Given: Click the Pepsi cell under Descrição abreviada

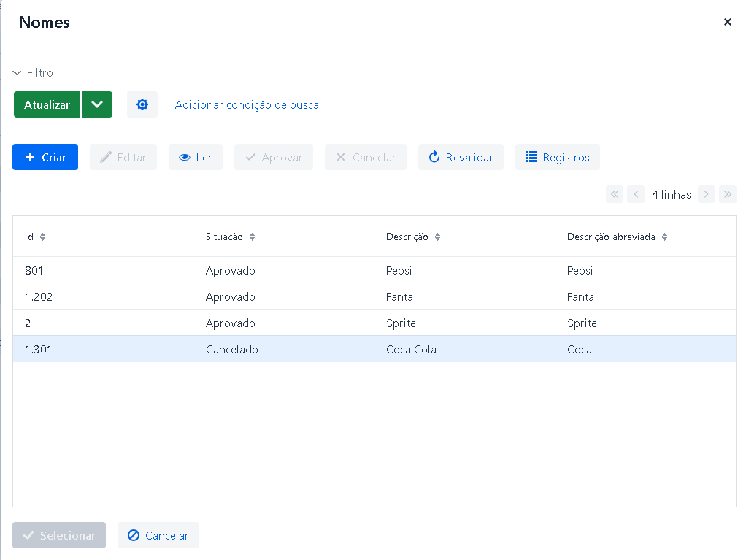Looking at the screenshot, I should [x=580, y=270].
